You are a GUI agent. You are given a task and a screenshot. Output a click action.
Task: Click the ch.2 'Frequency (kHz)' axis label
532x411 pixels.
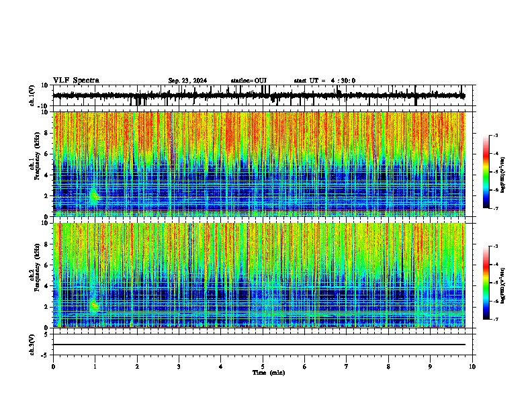37,267
